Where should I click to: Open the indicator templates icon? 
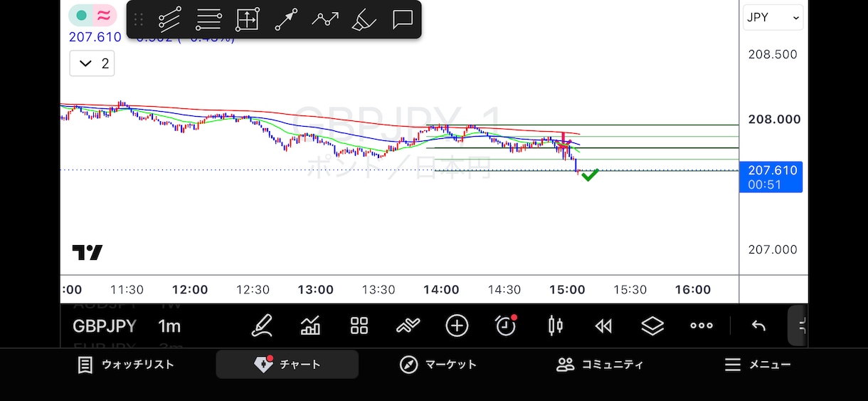(408, 326)
